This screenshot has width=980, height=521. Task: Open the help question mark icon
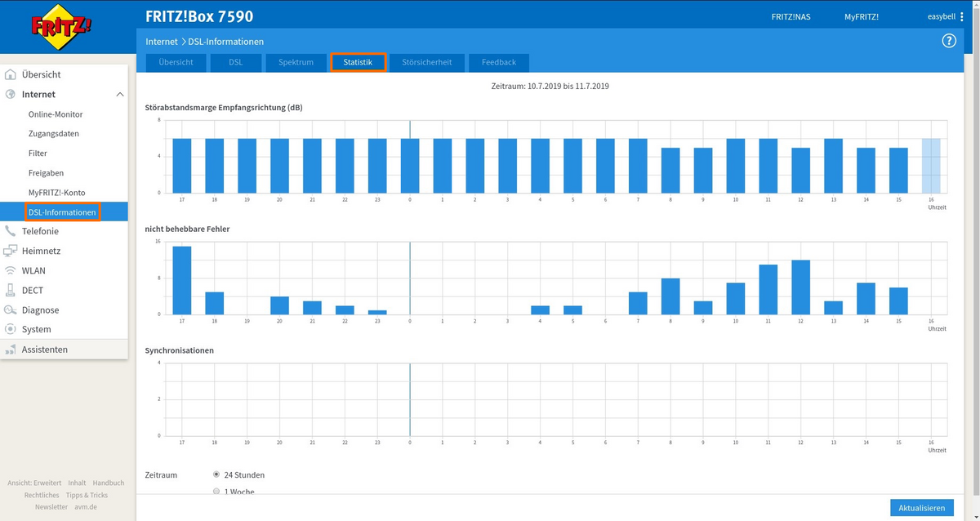pyautogui.click(x=949, y=41)
